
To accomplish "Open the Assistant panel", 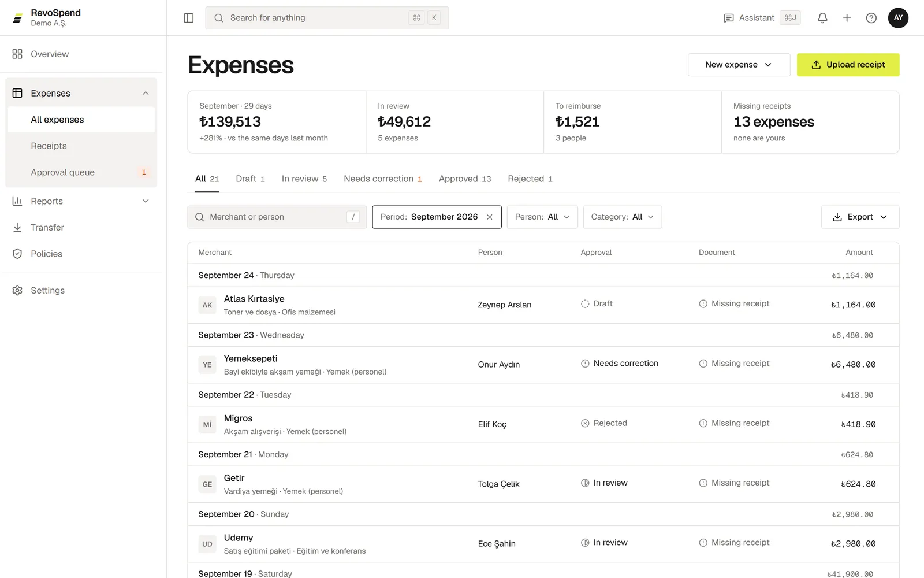I will (761, 18).
